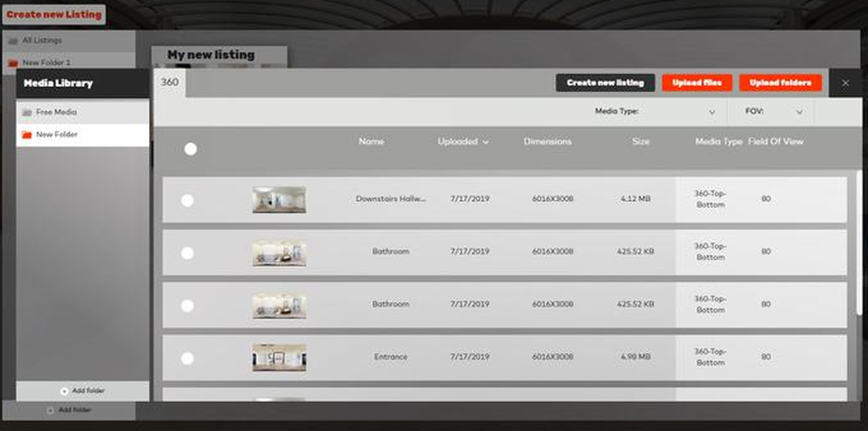The image size is (868, 431).
Task: Click the red New Folder icon in Media Library
Action: [x=27, y=135]
